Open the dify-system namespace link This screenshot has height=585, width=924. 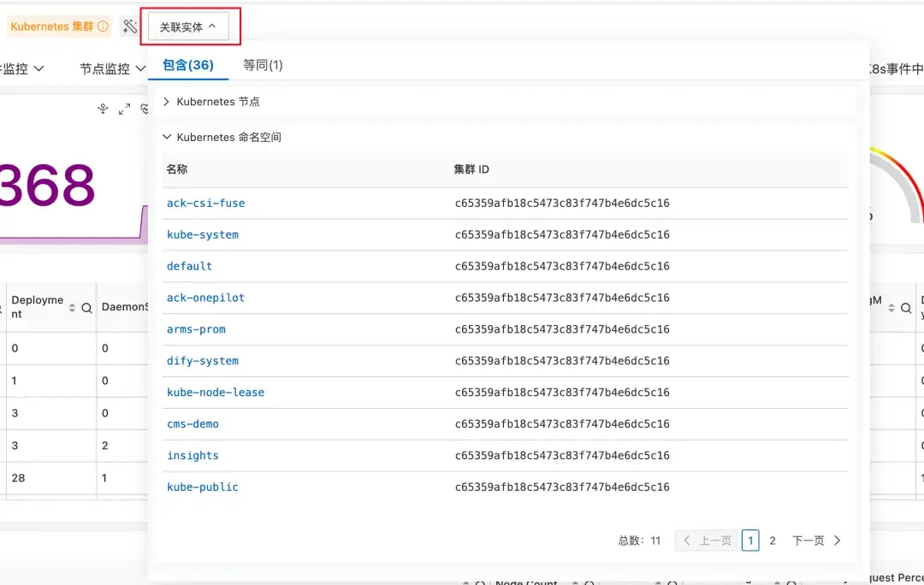pos(203,361)
